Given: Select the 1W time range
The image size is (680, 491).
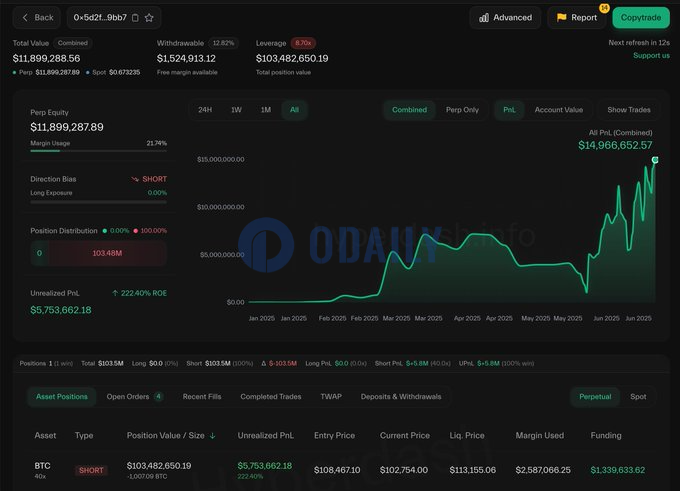Looking at the screenshot, I should click(236, 110).
